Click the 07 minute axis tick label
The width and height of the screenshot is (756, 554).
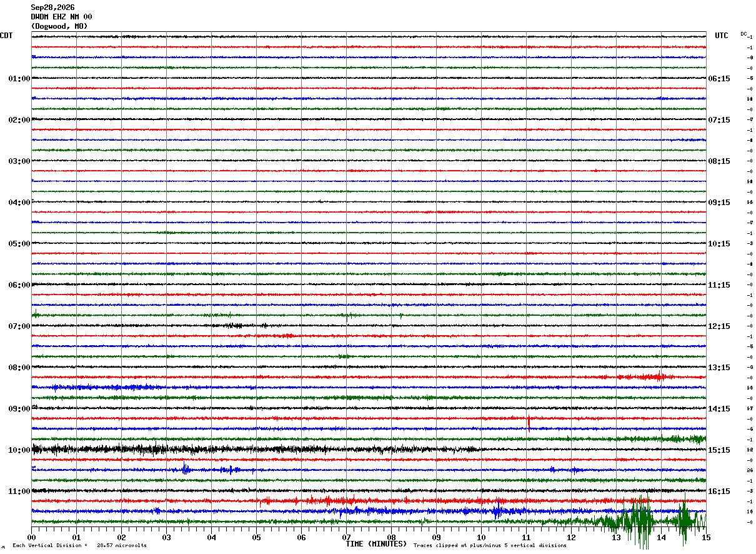[346, 537]
